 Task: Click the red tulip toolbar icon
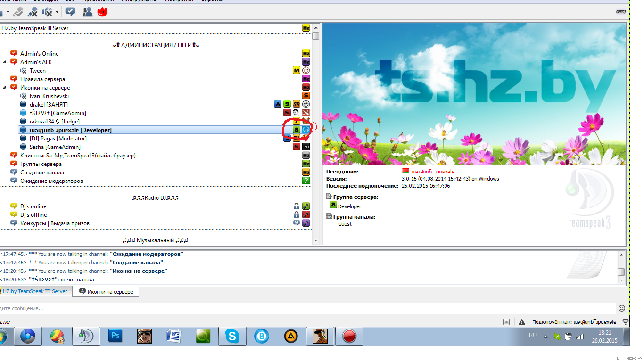point(102,12)
